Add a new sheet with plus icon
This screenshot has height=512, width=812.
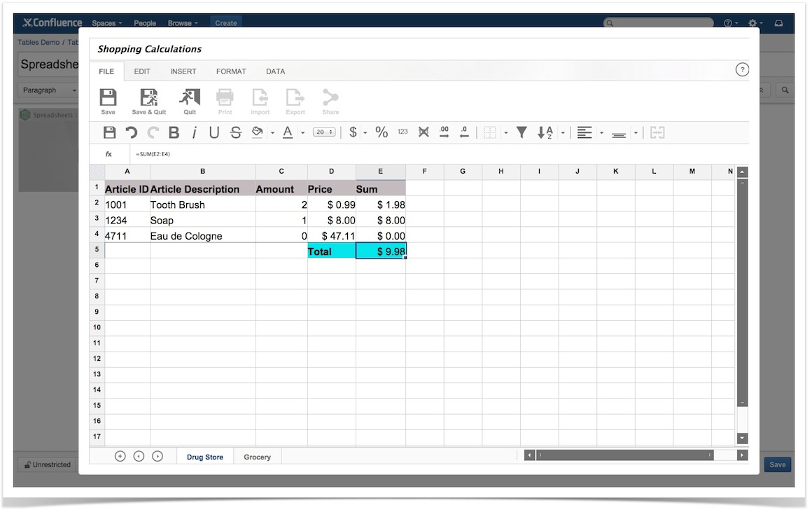coord(120,456)
